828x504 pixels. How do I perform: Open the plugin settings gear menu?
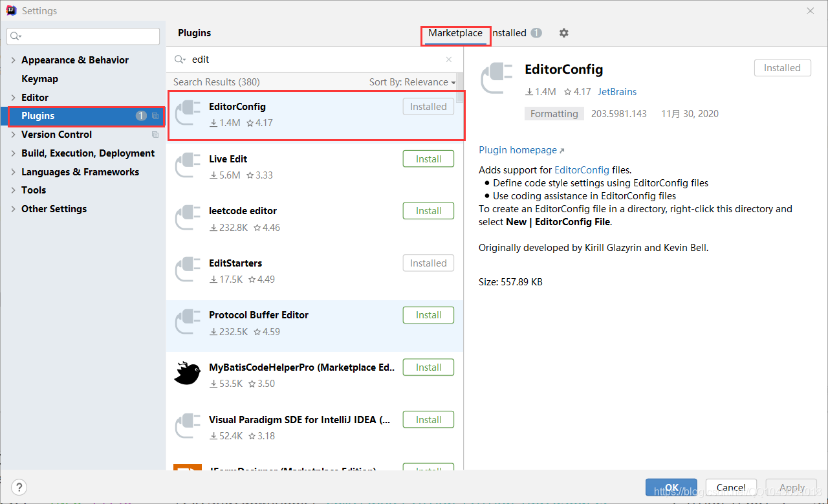[x=564, y=33]
